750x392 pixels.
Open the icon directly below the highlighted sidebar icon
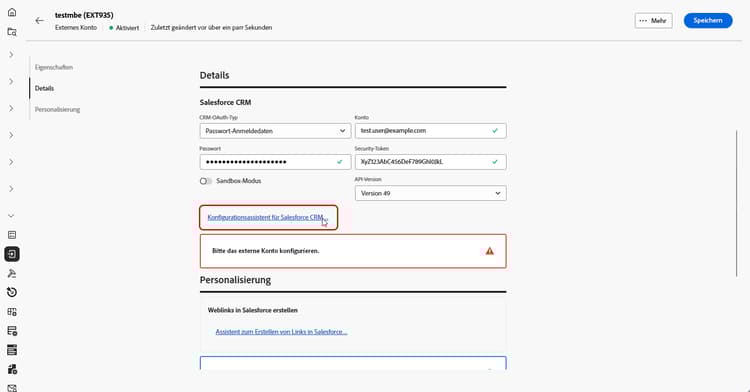click(x=12, y=273)
